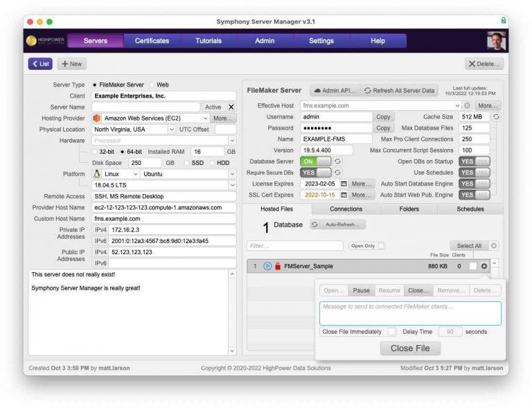
Task: Toggle Open DBs on Startup switch
Action: 475,161
